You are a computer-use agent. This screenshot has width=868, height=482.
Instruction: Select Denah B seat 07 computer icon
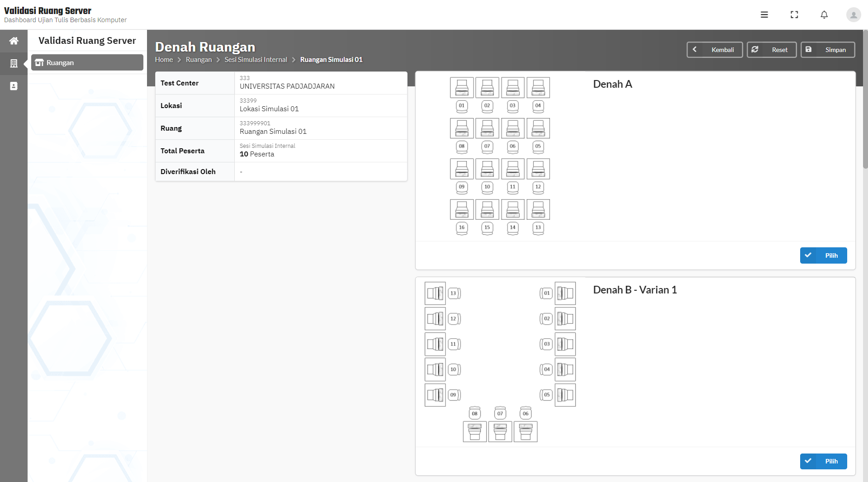coord(500,432)
